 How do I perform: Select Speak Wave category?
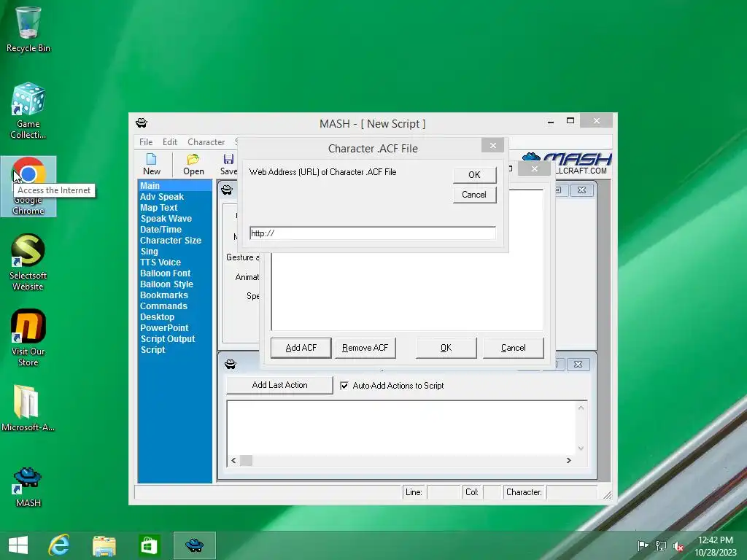[175, 219]
